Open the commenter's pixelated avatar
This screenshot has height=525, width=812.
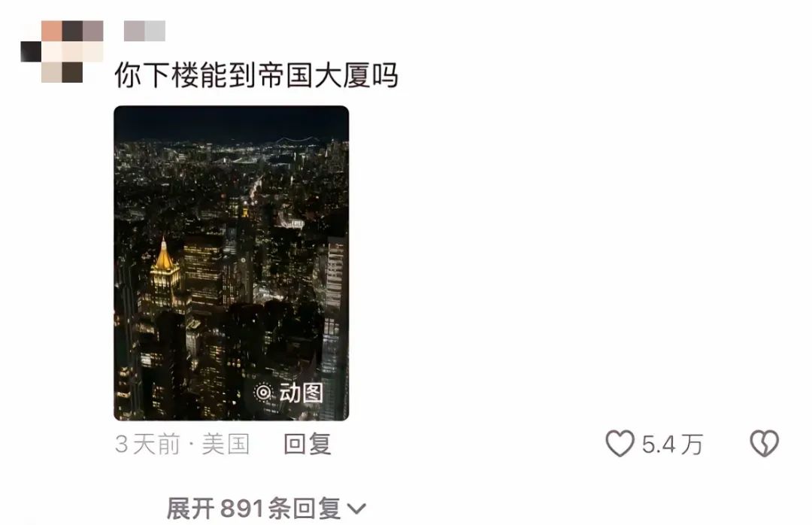coord(62,51)
